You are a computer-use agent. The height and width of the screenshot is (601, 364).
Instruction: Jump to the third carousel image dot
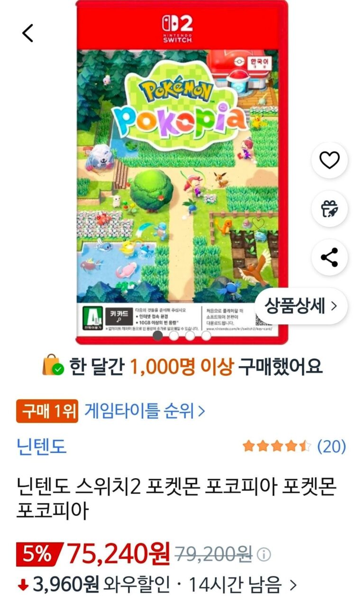coord(190,336)
